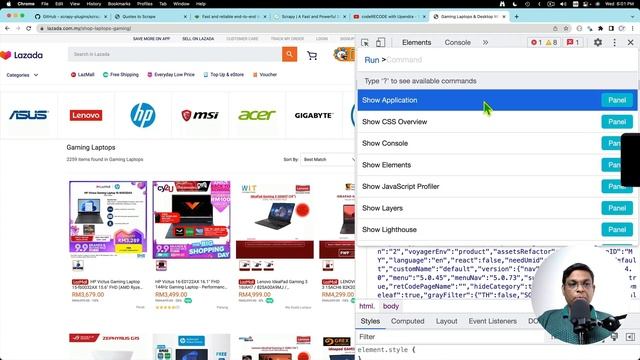Select the Acer brand logo
The height and width of the screenshot is (360, 640).
[x=257, y=115]
